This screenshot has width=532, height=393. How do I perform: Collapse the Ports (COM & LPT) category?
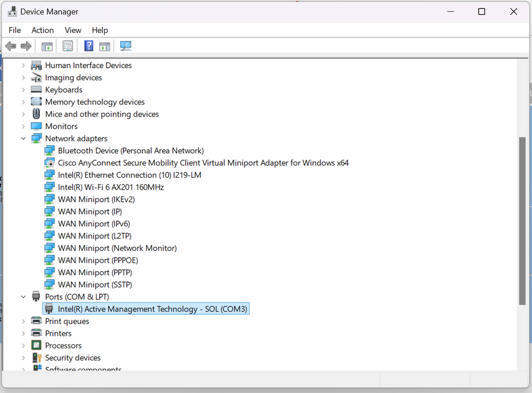pyautogui.click(x=23, y=297)
